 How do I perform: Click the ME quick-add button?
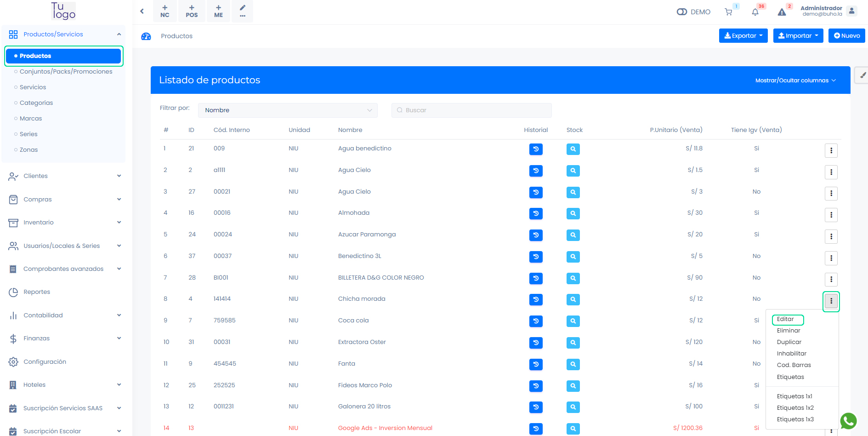218,11
